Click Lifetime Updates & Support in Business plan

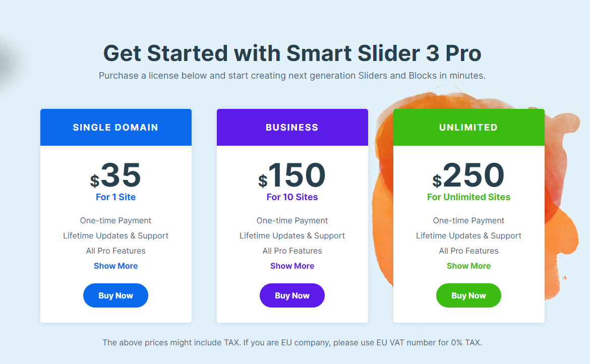(x=292, y=236)
